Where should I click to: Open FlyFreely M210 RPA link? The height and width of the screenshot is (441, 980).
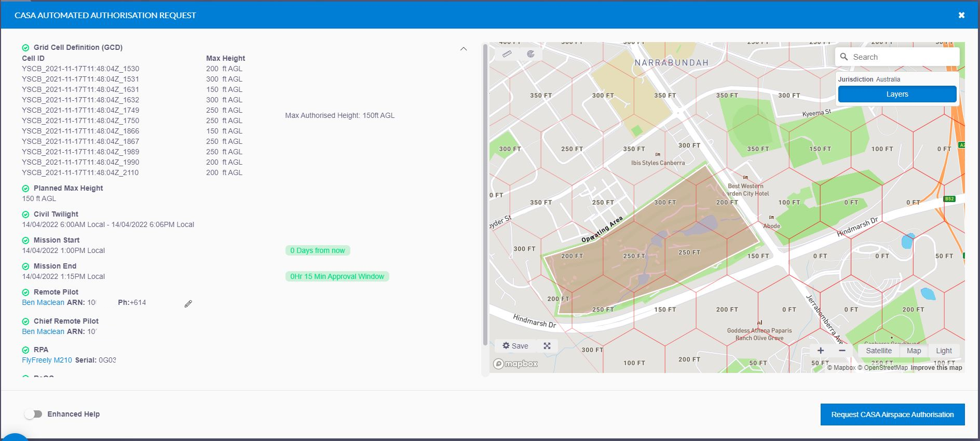pyautogui.click(x=47, y=360)
